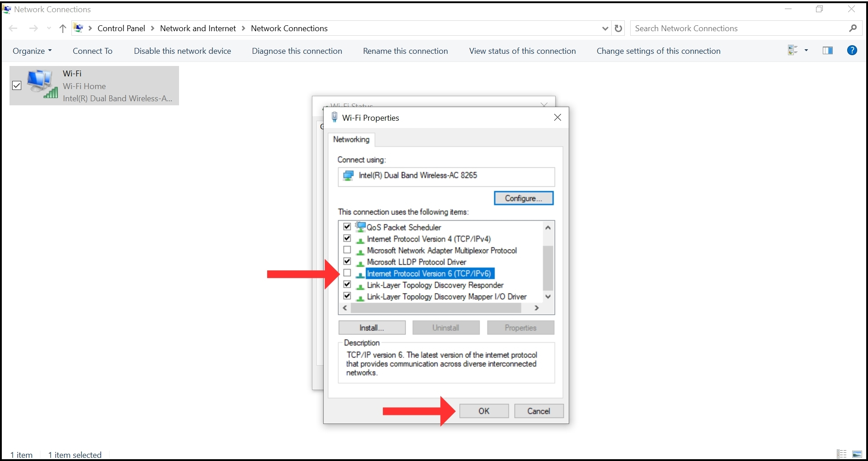Click the Intel Dual Band adapter field
Screen dimensions: 868x461
[x=446, y=176]
